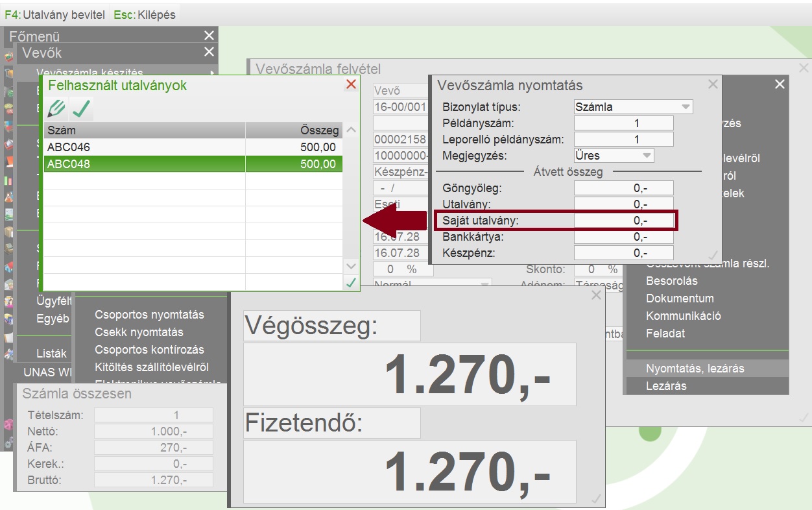
Task: Click the large Fizetendő amount 1.270,-
Action: [x=410, y=472]
